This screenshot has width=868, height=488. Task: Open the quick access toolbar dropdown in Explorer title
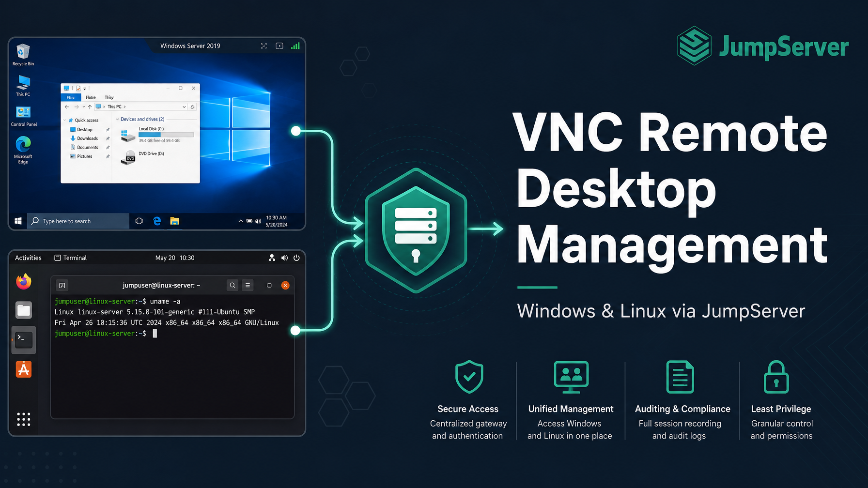click(85, 89)
